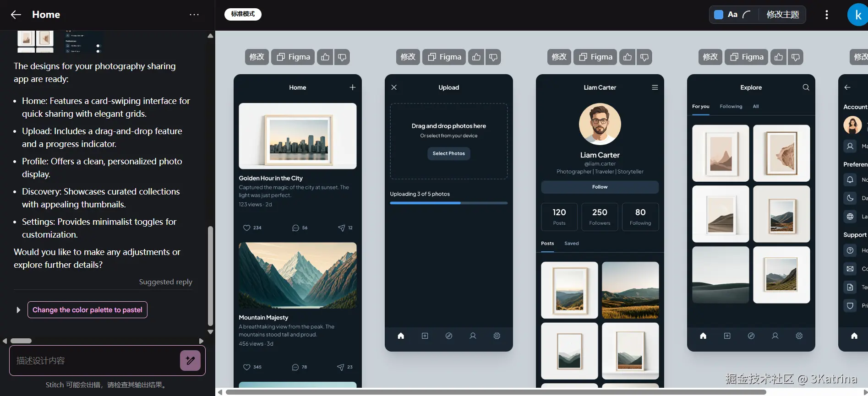Click the 修改主题 button

tap(783, 15)
